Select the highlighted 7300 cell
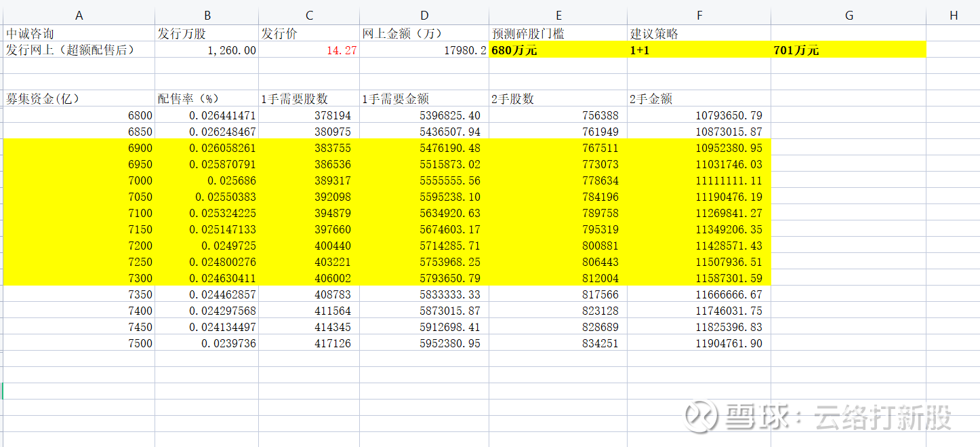 pyautogui.click(x=79, y=278)
